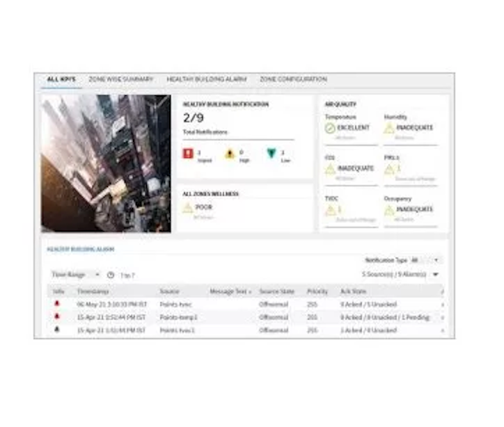Click the Humidity INADEQUATE warning icon
The image size is (504, 427).
389,128
